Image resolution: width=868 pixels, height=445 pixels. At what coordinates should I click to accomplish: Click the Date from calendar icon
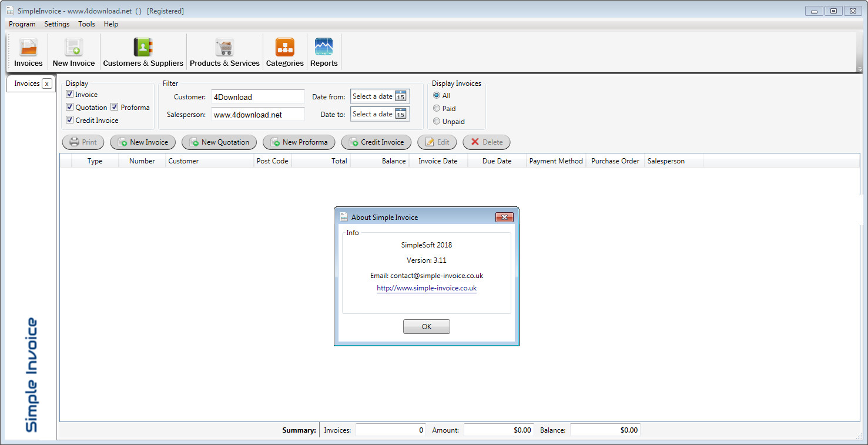pos(401,96)
